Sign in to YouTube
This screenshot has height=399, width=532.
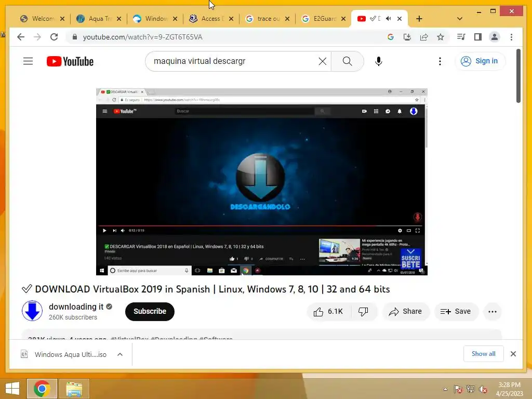pyautogui.click(x=480, y=61)
